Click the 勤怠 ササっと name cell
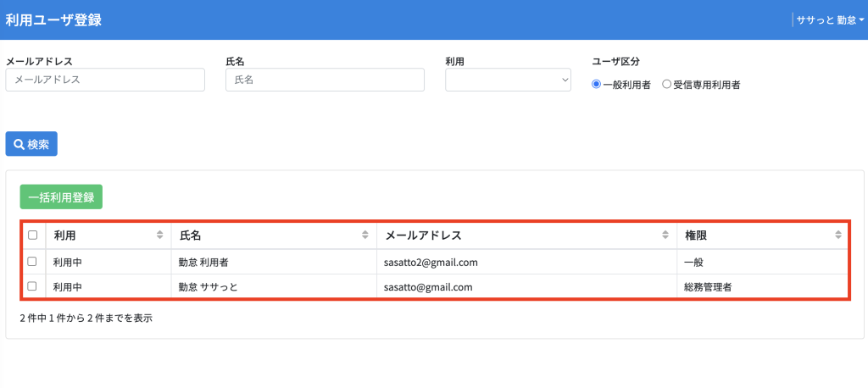Screen dimensions: 868x388 coord(209,287)
